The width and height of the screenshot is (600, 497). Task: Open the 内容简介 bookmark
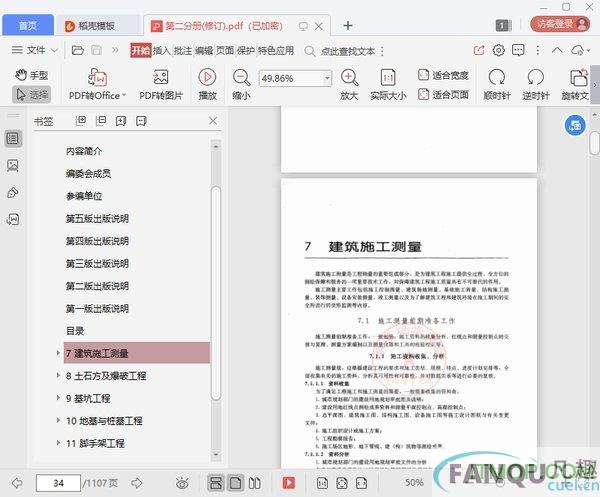coord(84,151)
